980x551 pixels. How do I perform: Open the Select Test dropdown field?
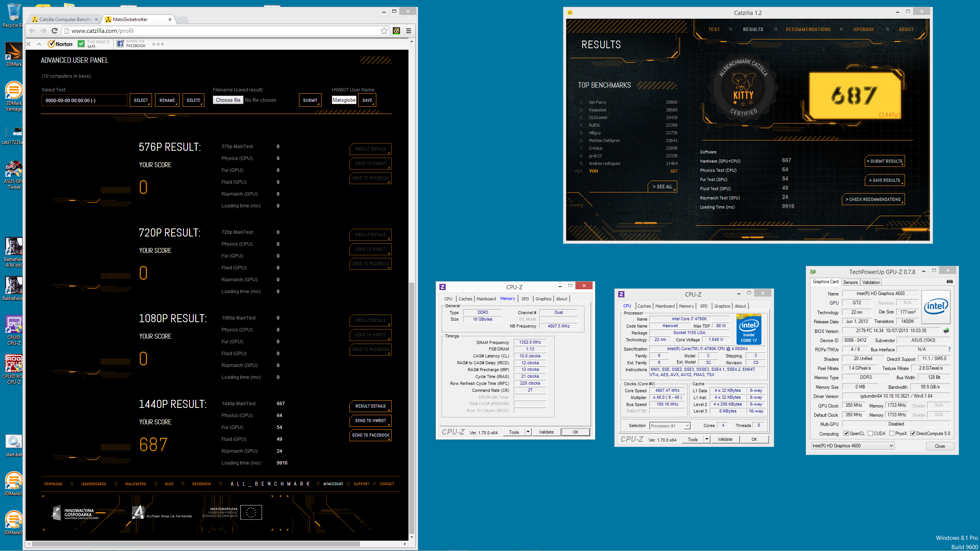pyautogui.click(x=84, y=100)
